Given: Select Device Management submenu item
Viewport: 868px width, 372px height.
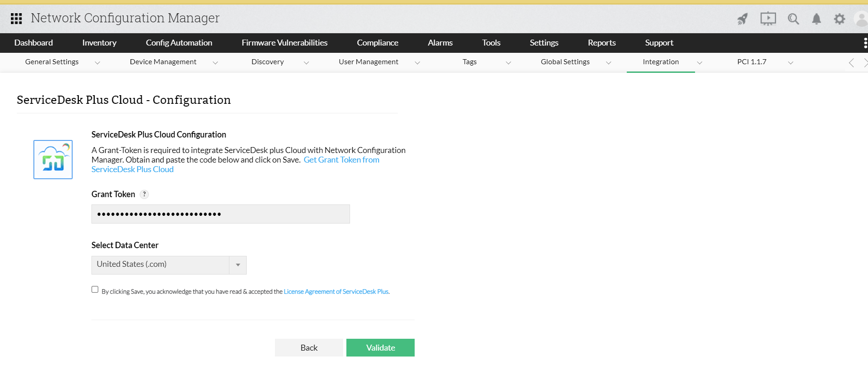Looking at the screenshot, I should pos(163,62).
